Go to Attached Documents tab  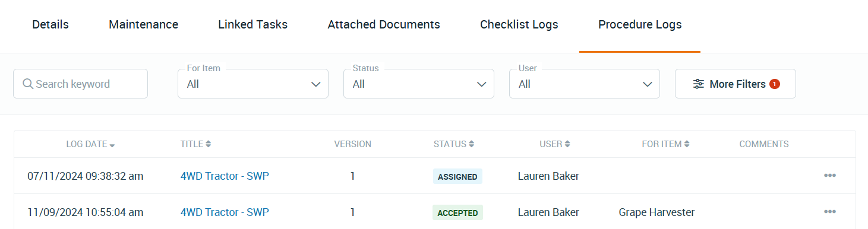384,25
